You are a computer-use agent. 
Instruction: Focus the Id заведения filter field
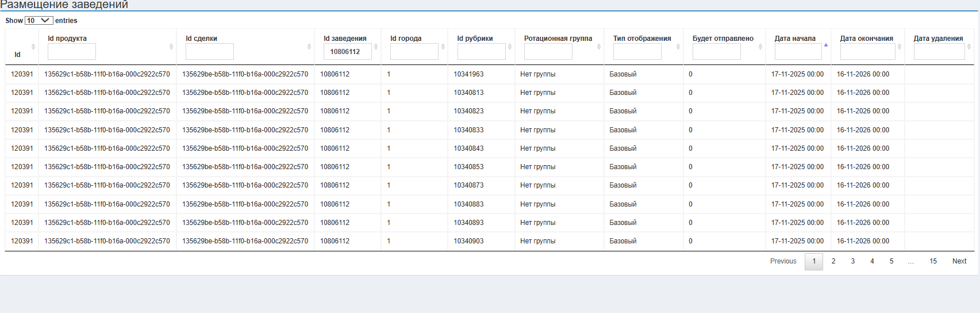click(347, 52)
